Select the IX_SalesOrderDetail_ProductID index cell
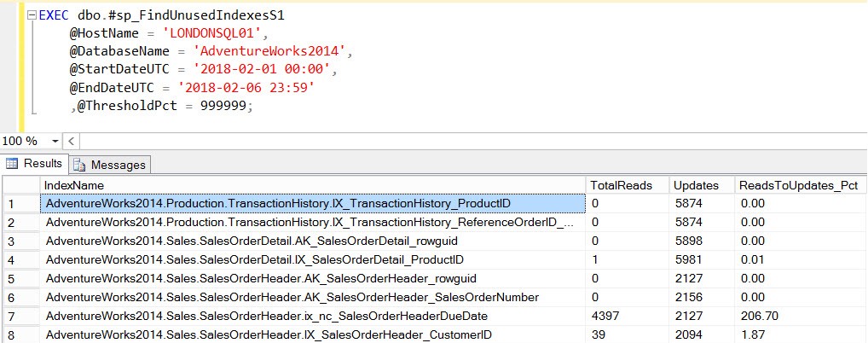The image size is (868, 343). [313, 260]
